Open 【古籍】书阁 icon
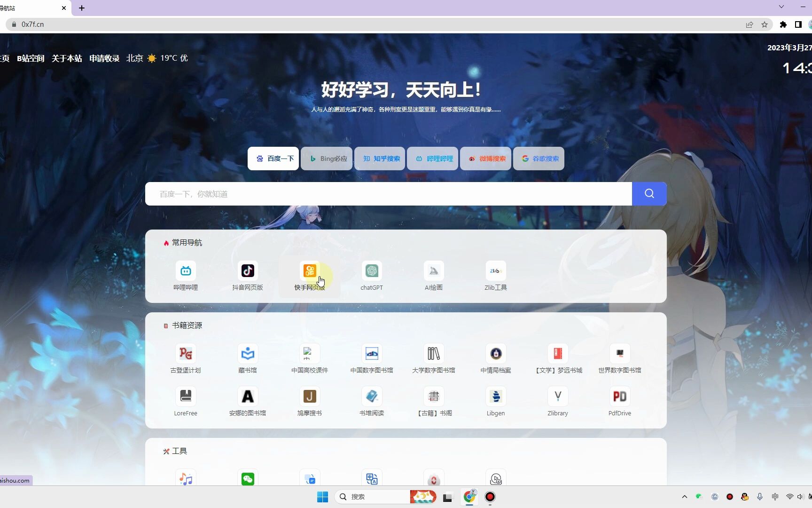812x508 pixels. coord(434,397)
